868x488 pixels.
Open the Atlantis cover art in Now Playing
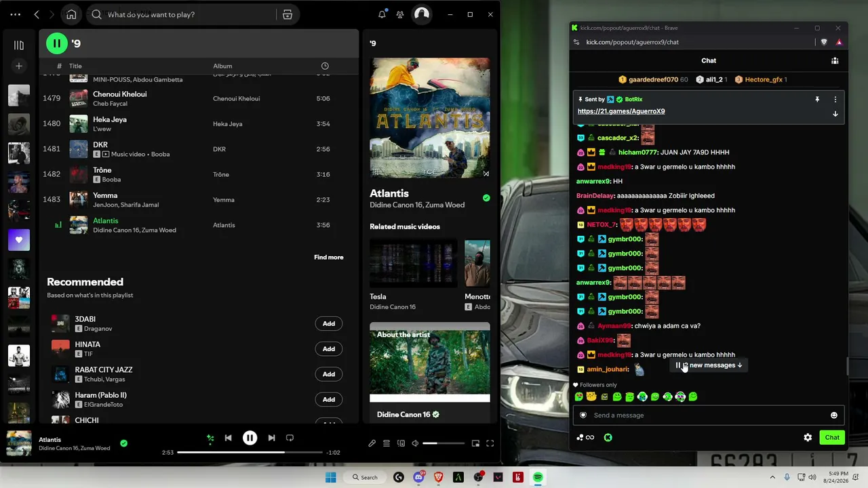coord(430,118)
